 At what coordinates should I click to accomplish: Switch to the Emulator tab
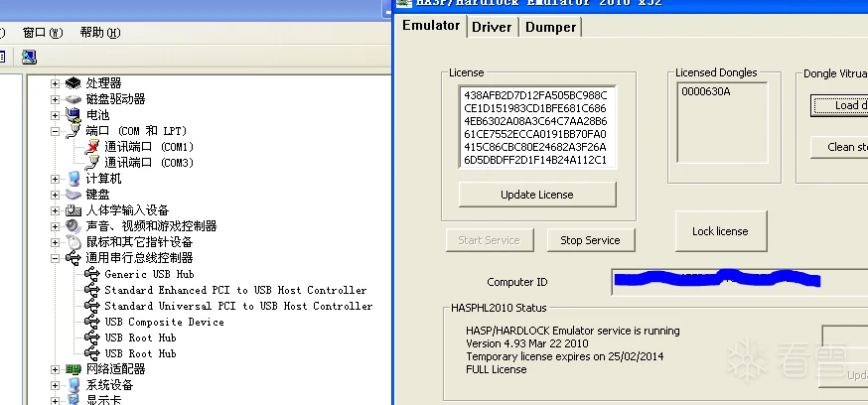tap(431, 26)
